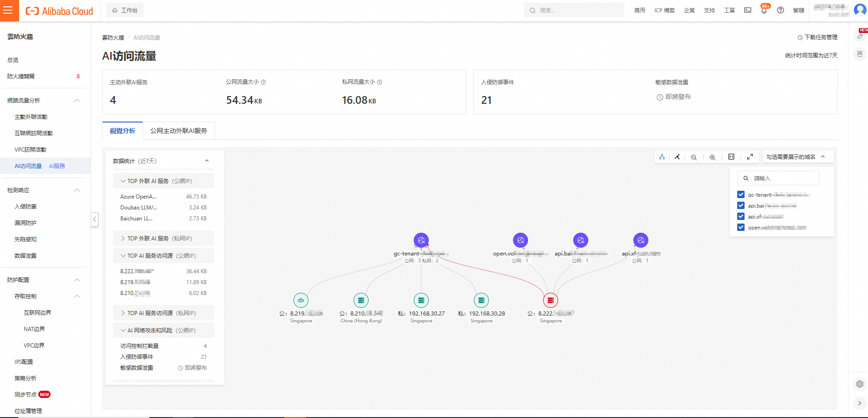The height and width of the screenshot is (418, 868).
Task: Select the gc-tenant AI service node
Action: tap(421, 240)
